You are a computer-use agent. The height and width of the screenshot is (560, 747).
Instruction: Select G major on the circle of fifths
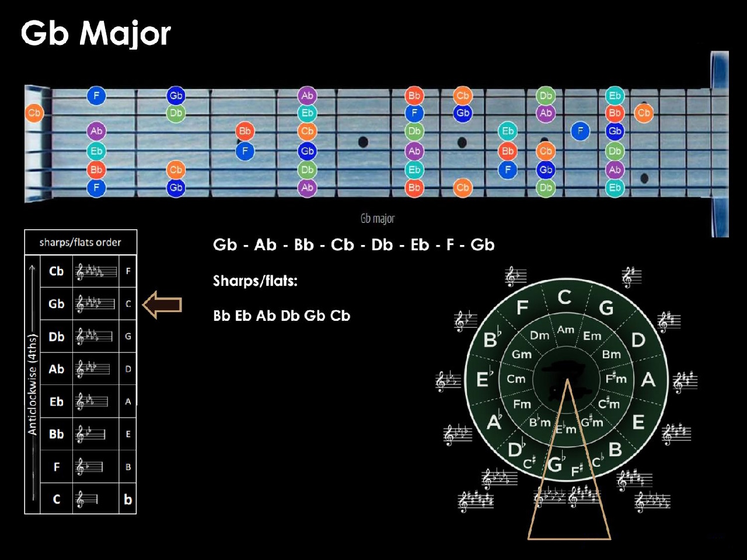click(606, 307)
